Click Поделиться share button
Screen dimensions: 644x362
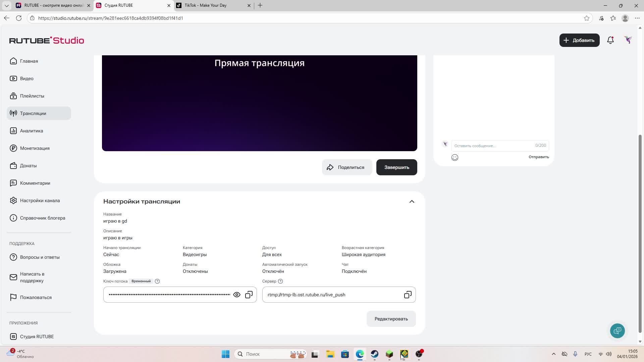pyautogui.click(x=347, y=167)
